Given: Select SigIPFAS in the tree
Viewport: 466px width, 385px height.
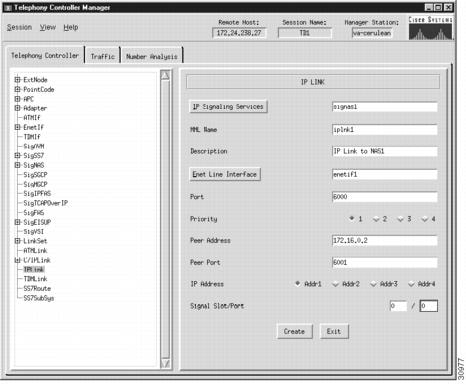Looking at the screenshot, I should 37,193.
